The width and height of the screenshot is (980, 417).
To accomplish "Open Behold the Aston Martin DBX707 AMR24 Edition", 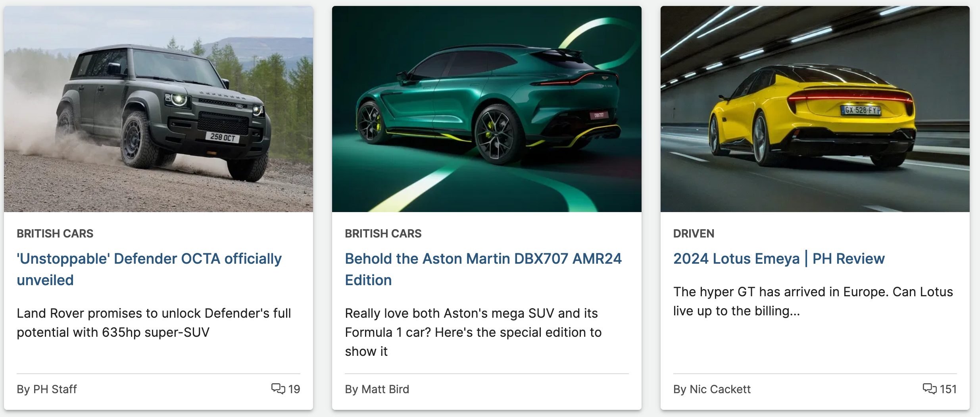I will (483, 269).
